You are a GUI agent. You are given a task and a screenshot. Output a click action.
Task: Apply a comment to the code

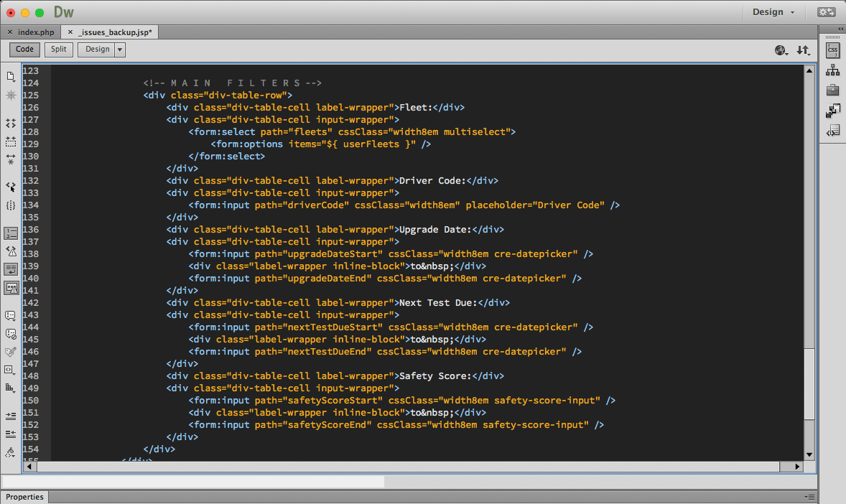coord(11,316)
